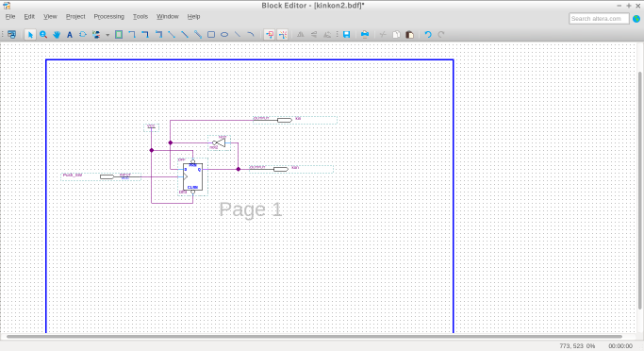The width and height of the screenshot is (644, 351).
Task: Expand the Pin tool dropdown arrow
Action: pos(107,35)
